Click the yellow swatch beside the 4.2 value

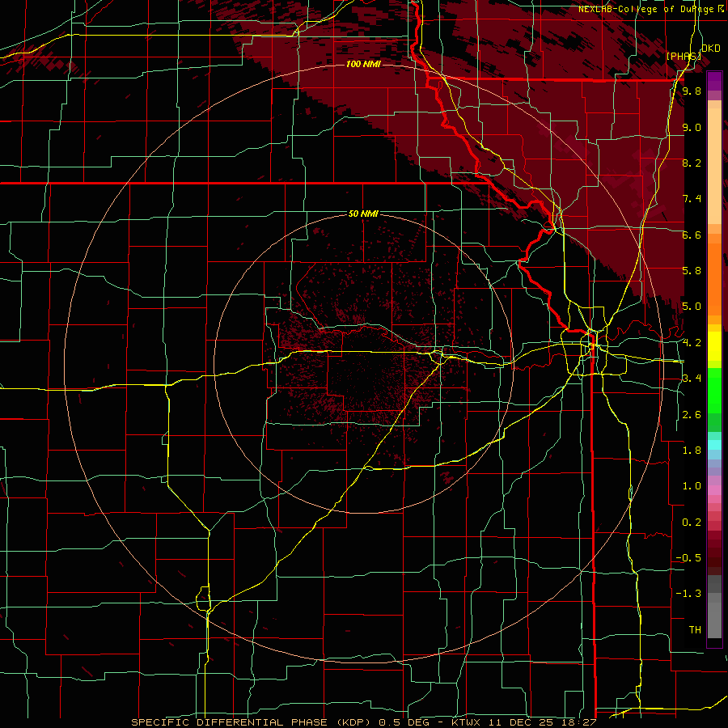[714, 346]
